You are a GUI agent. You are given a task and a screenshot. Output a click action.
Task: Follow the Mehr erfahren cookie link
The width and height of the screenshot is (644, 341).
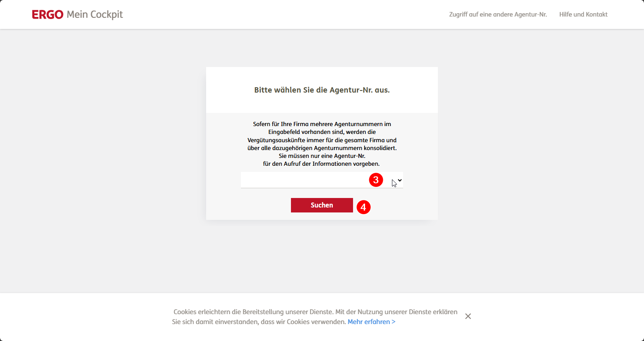point(371,322)
